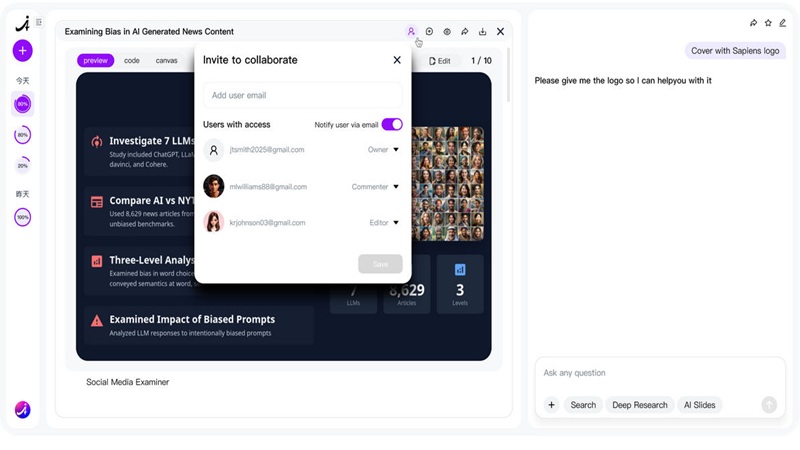Download the presentation using the download icon

coord(483,32)
